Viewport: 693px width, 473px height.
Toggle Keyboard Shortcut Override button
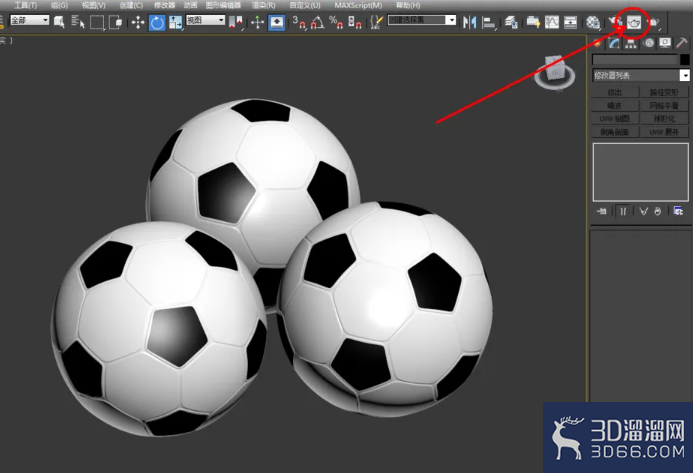[x=276, y=22]
